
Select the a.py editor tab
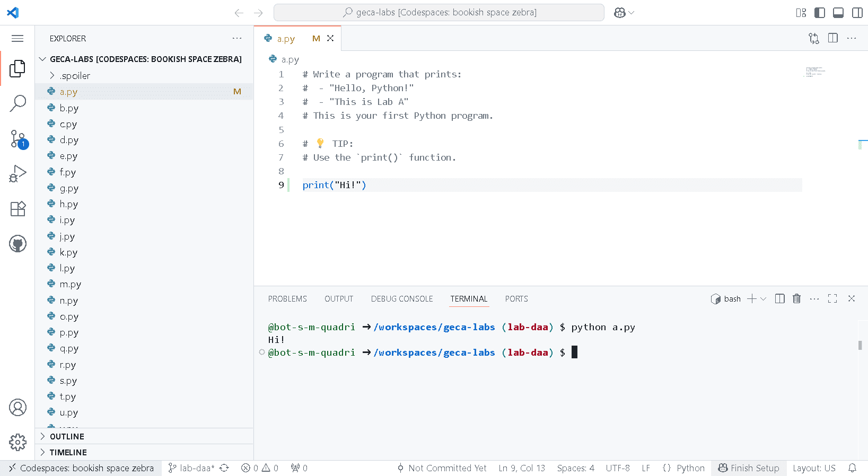pos(297,38)
